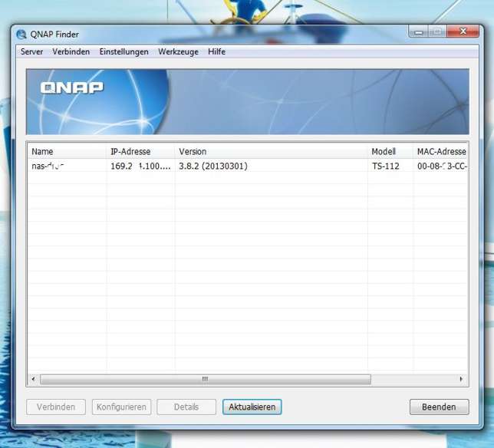Select the version cell 3.8.2 (20130301)
The image size is (494, 448).
(213, 166)
